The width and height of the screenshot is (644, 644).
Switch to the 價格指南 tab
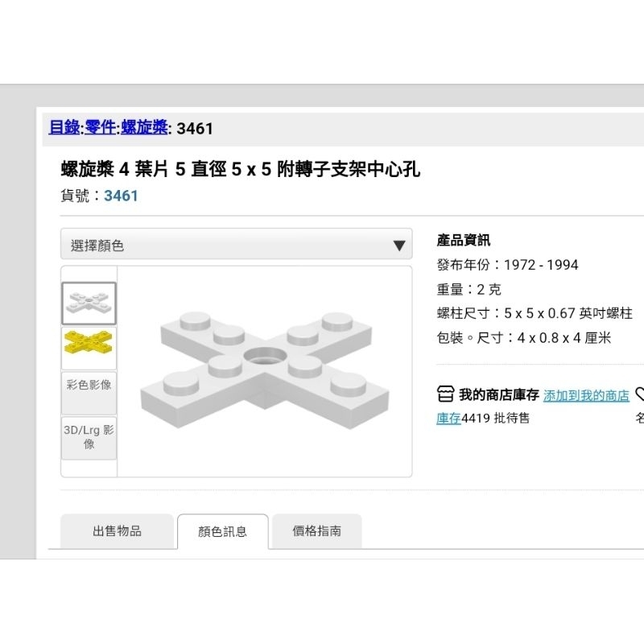(x=316, y=531)
